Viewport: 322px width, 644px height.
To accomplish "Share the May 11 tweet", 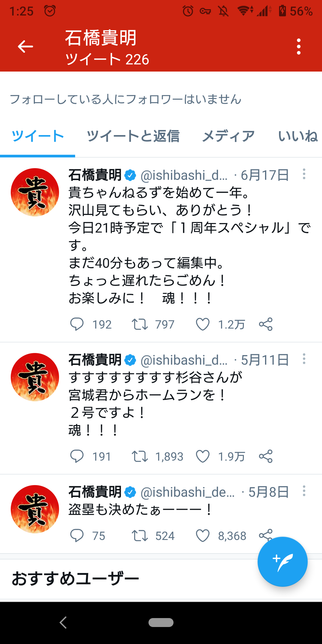I will [x=266, y=456].
